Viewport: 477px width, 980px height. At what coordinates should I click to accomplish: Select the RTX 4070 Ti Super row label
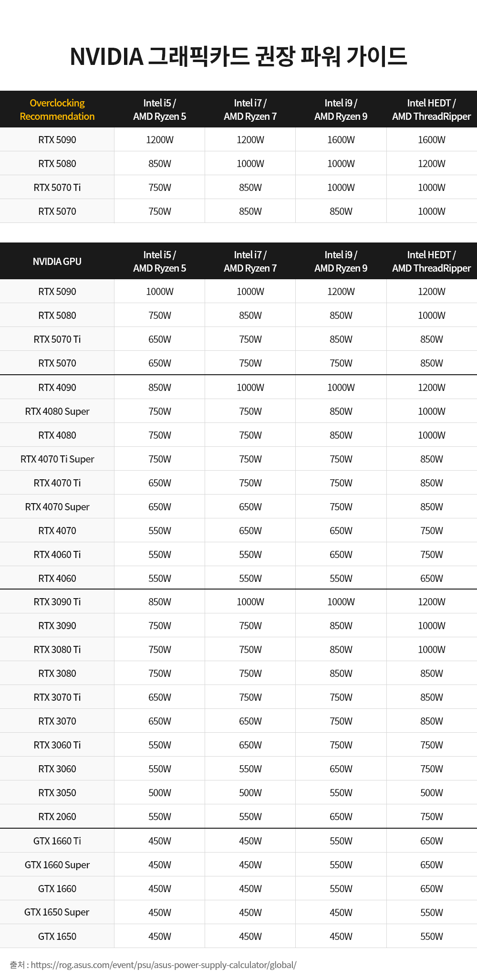tap(57, 459)
